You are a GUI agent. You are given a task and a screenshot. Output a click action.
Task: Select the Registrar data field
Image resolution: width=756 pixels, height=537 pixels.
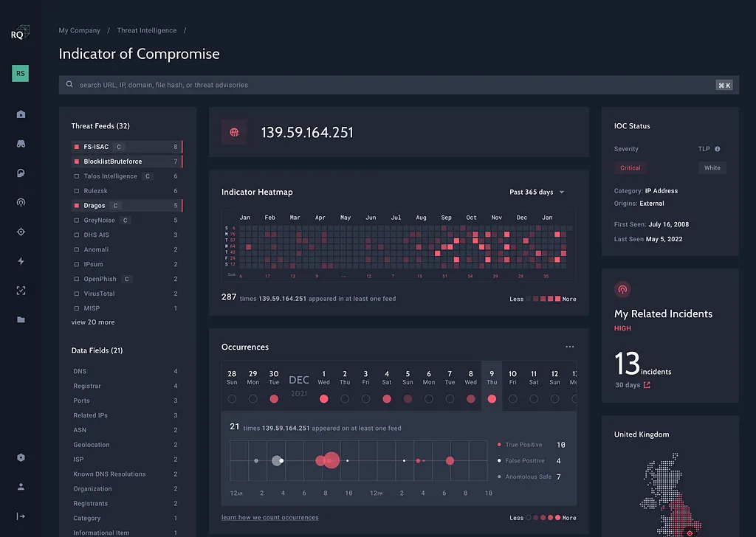tap(126, 386)
